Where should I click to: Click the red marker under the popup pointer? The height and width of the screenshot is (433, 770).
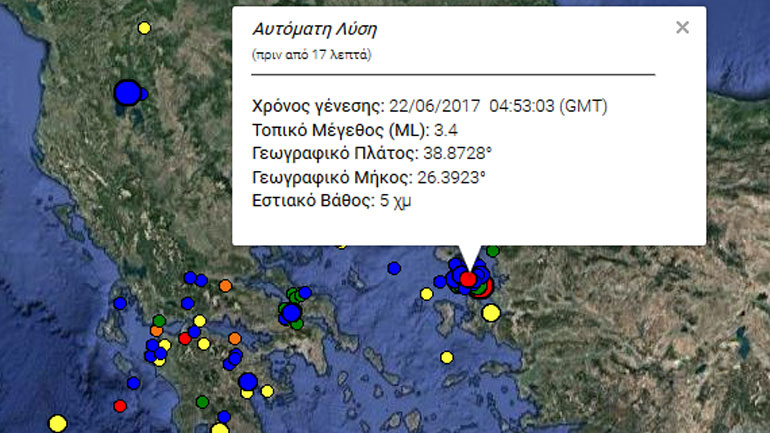pos(468,279)
